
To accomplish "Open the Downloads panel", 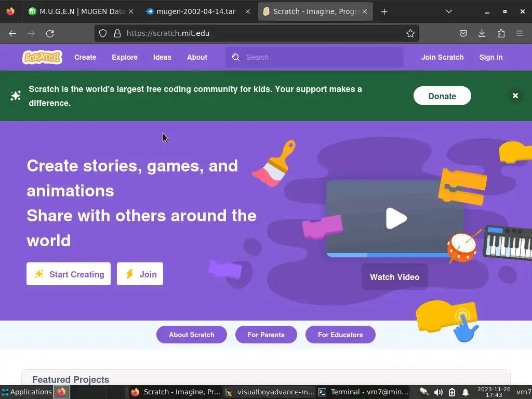I will (x=482, y=33).
